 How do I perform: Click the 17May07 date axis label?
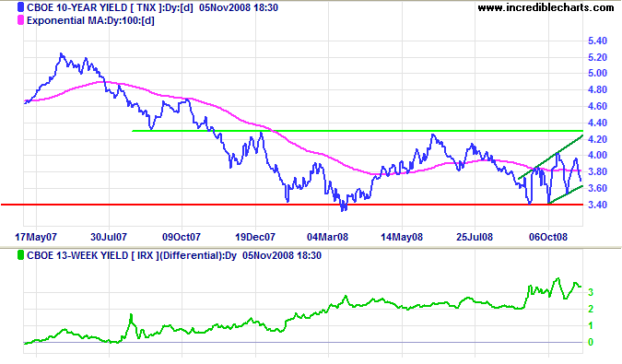(x=36, y=237)
